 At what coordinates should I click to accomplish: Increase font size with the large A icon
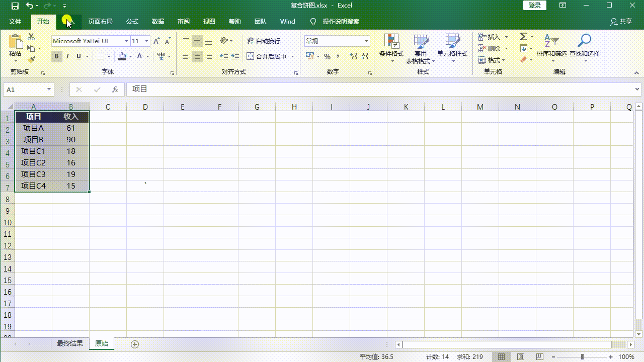tap(156, 41)
